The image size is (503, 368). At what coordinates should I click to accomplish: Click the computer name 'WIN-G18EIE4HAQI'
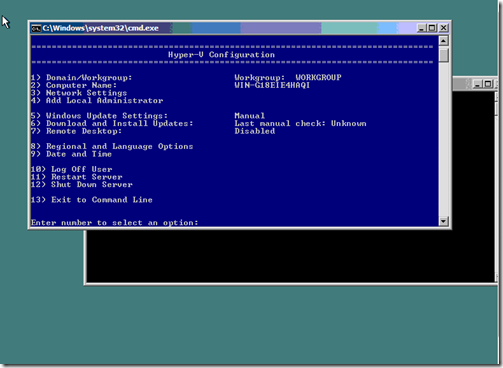pos(272,85)
